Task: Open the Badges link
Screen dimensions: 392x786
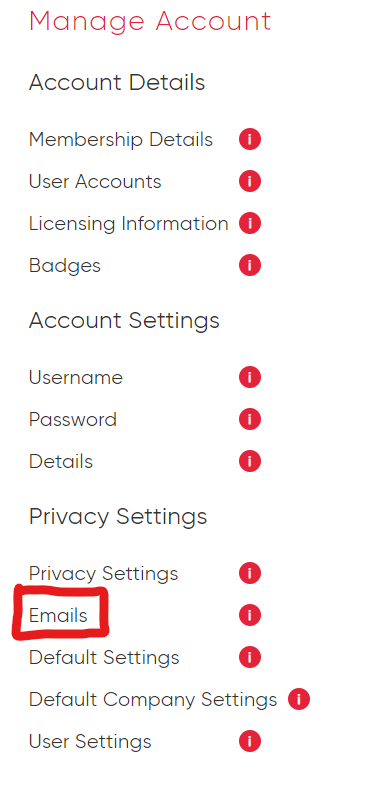Action: pos(65,266)
